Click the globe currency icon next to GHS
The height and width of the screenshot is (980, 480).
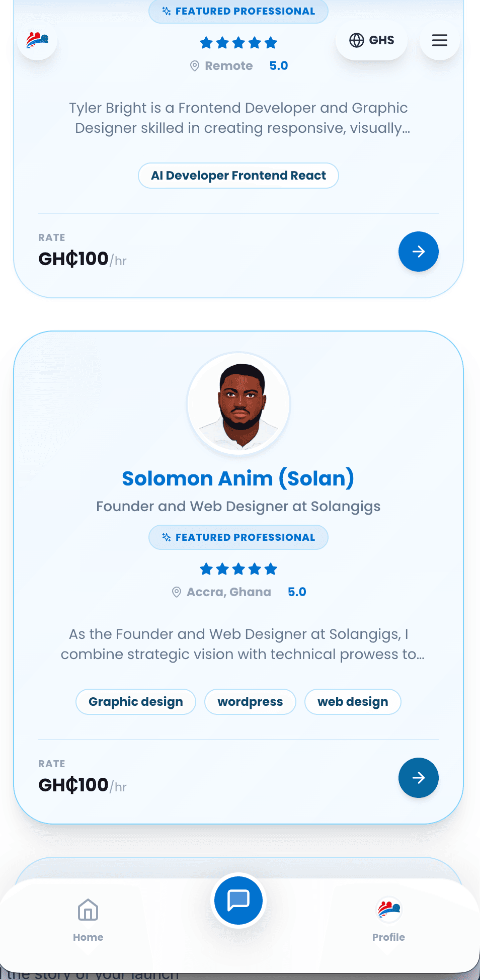click(357, 40)
